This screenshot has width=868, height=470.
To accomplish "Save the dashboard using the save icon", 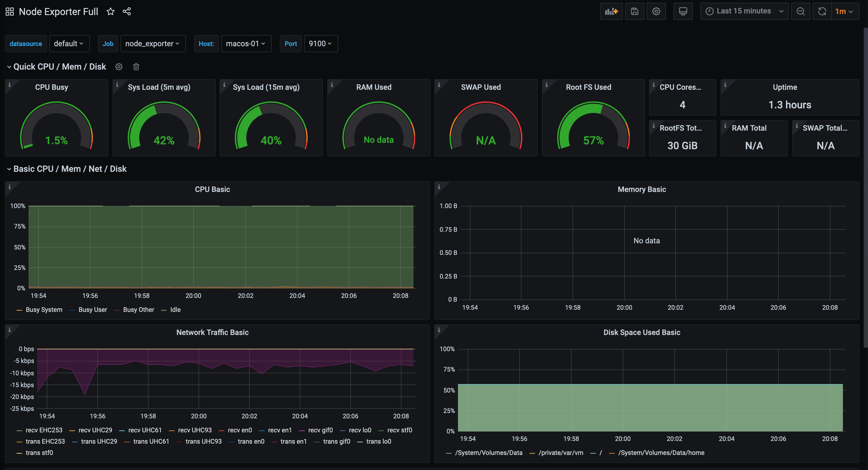I will [x=634, y=11].
